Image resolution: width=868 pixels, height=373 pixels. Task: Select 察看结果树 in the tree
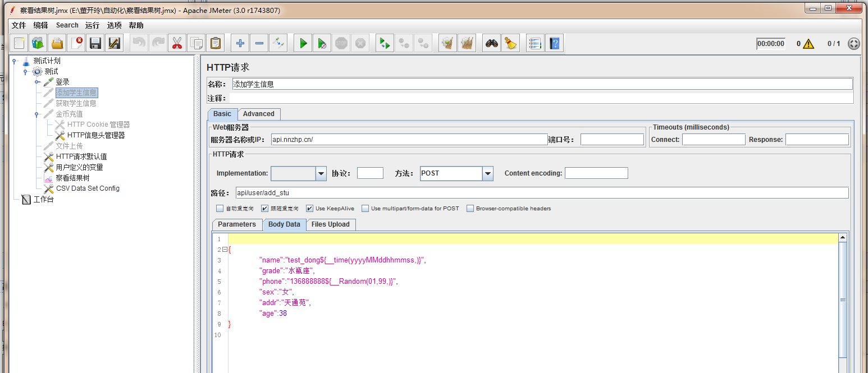[72, 178]
